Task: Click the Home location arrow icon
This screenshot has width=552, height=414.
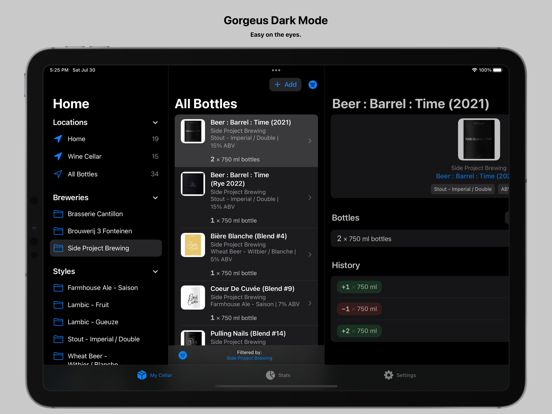Action: pos(58,139)
